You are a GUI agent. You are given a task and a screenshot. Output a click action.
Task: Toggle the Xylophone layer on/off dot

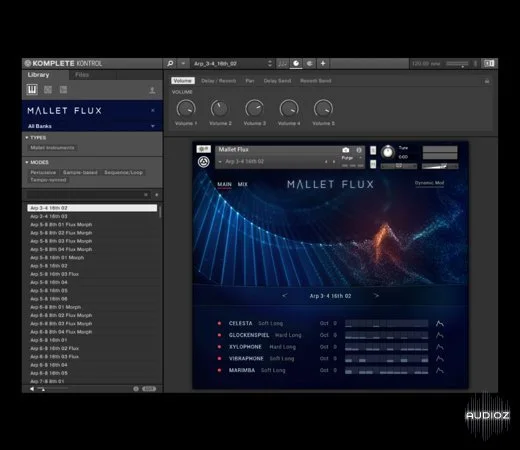click(219, 347)
